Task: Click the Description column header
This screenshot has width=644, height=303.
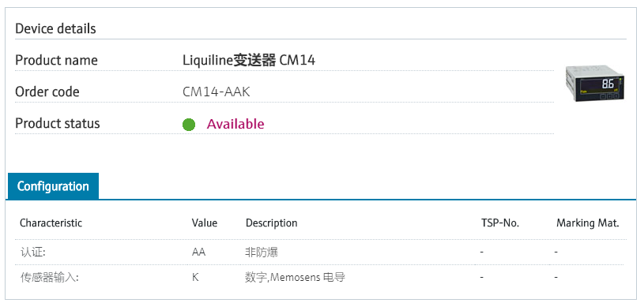Action: 272,223
